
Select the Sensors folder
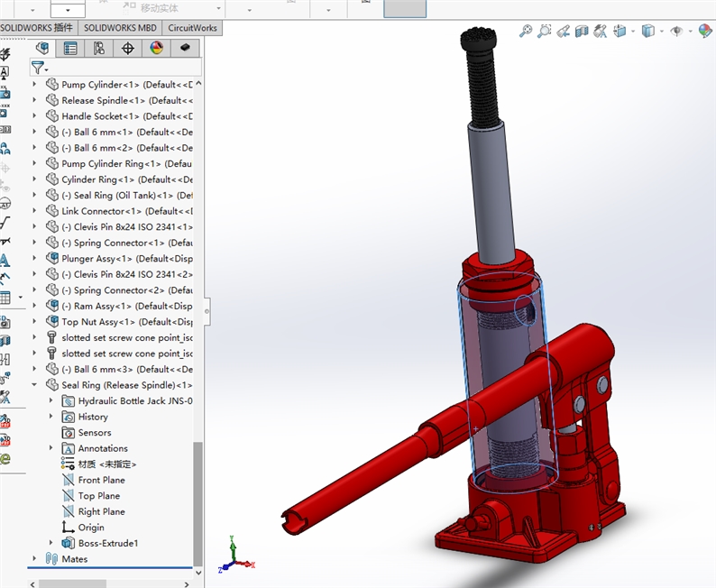(95, 432)
